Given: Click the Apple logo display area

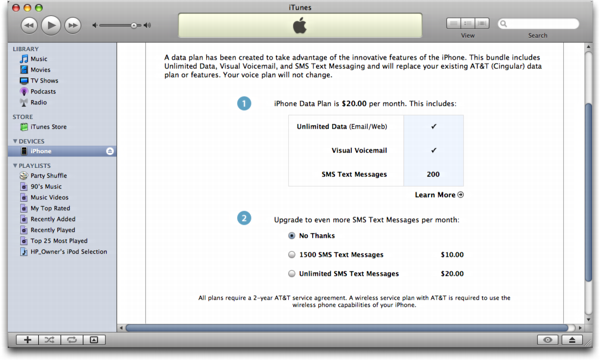Looking at the screenshot, I should [x=300, y=26].
